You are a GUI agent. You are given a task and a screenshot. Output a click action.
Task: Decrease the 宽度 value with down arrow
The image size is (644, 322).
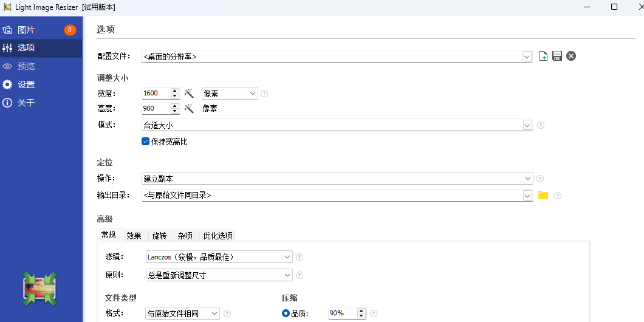[x=175, y=96]
